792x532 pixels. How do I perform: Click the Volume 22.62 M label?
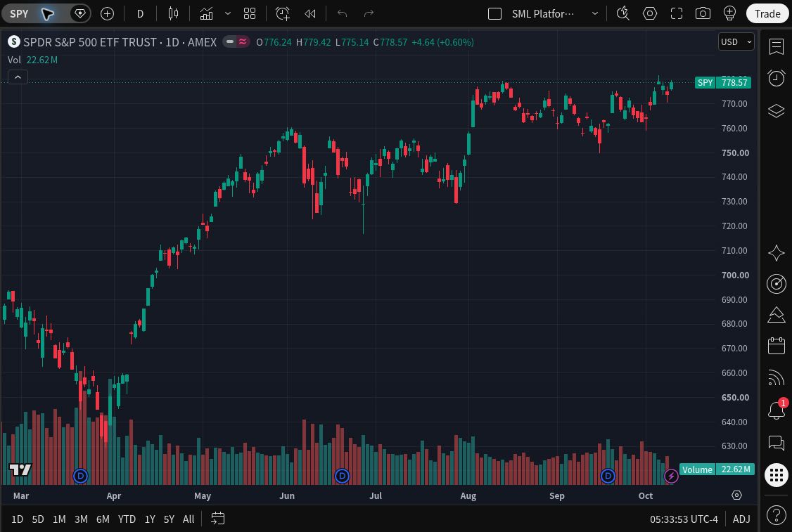(717, 469)
